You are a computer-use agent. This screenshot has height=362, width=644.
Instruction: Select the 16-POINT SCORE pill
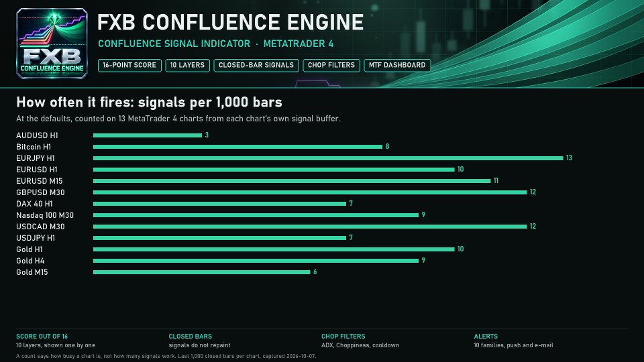pos(129,65)
